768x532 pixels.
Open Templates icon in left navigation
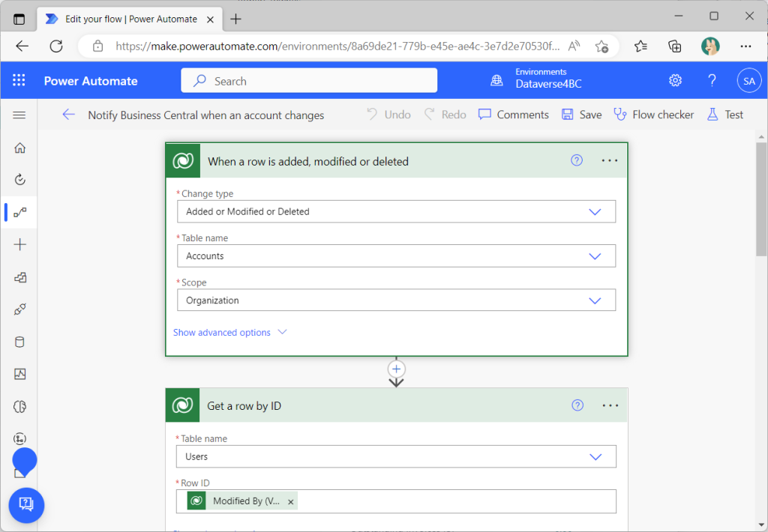pos(19,277)
